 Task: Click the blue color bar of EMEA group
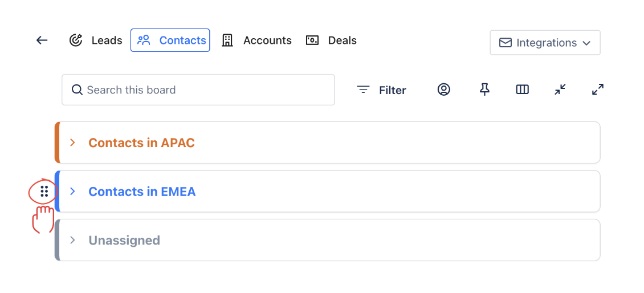(x=58, y=192)
